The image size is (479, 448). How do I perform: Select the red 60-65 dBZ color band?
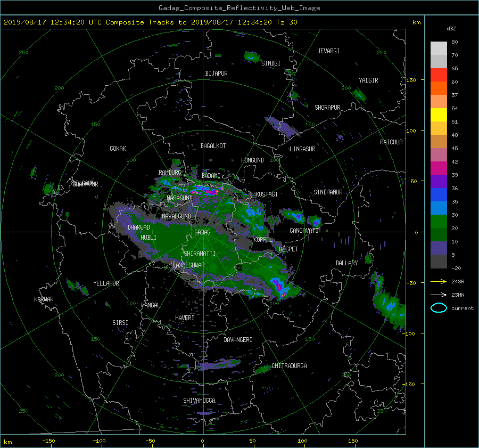tap(439, 75)
